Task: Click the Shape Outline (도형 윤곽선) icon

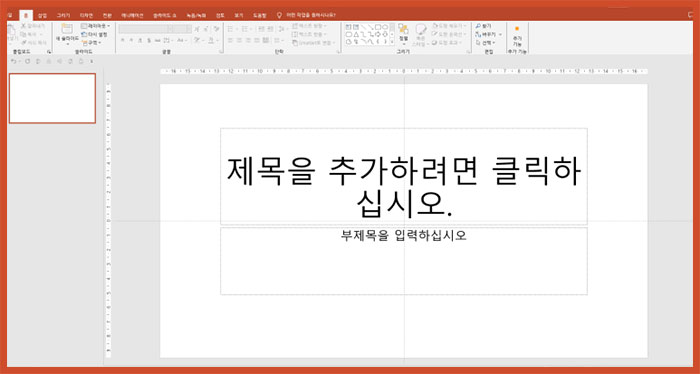Action: pyautogui.click(x=435, y=34)
